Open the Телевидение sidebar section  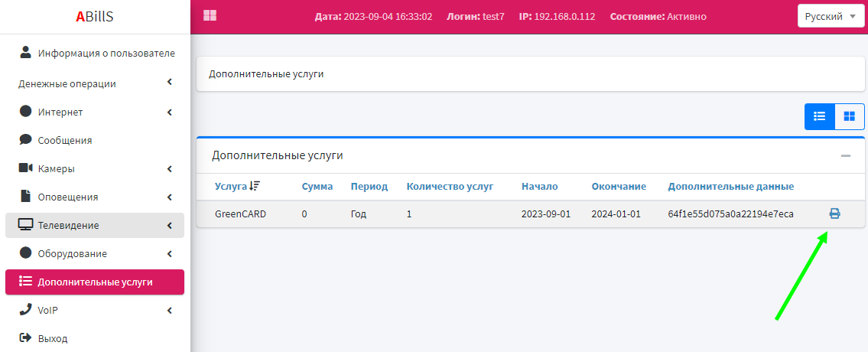(x=95, y=225)
